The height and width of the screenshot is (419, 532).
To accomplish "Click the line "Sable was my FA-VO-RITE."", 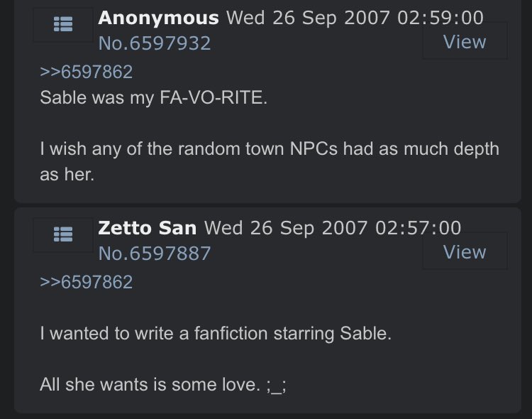I will (x=154, y=97).
